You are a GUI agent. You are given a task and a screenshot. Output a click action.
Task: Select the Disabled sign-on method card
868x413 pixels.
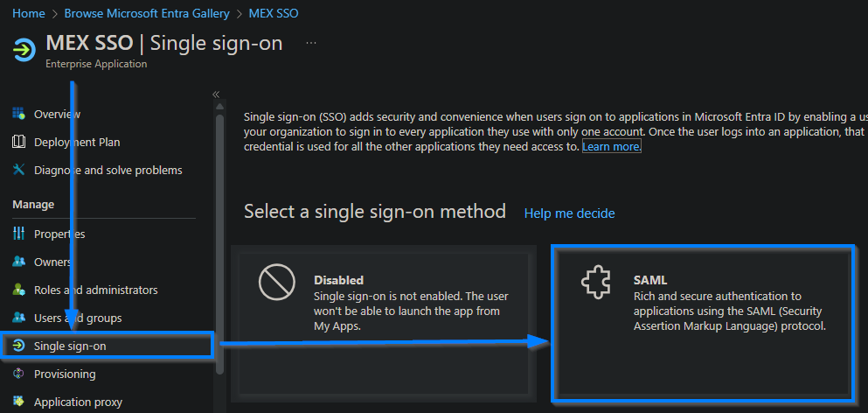coord(381,322)
